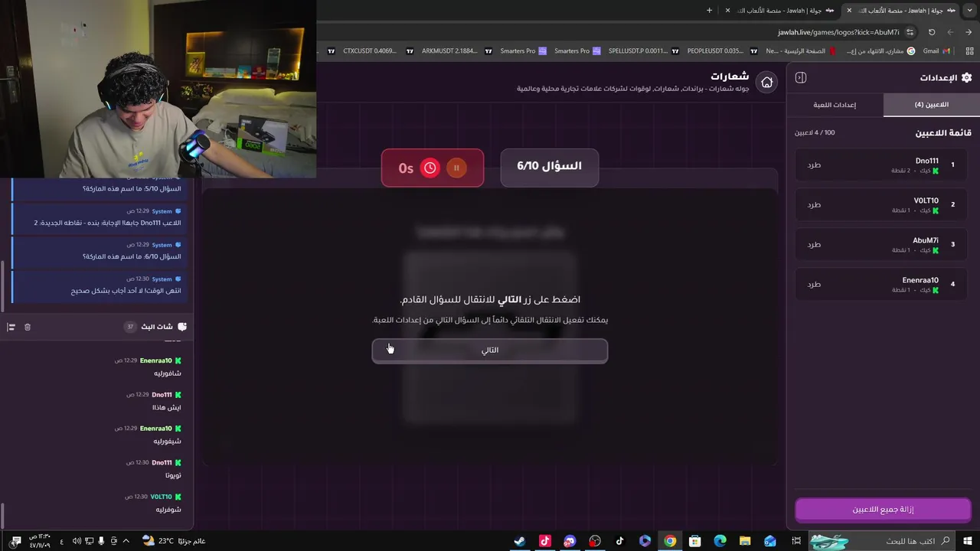This screenshot has height=551, width=980.
Task: Click the شات البث chat bubble icon
Action: click(x=181, y=327)
